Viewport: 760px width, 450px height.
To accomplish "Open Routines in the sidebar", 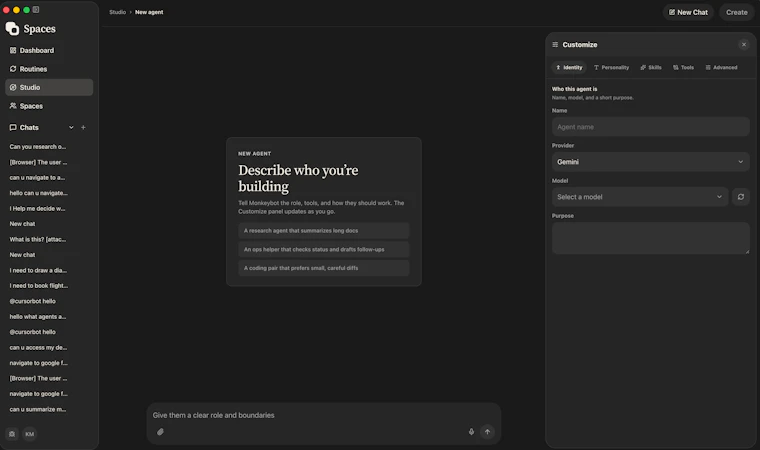I will [49, 69].
